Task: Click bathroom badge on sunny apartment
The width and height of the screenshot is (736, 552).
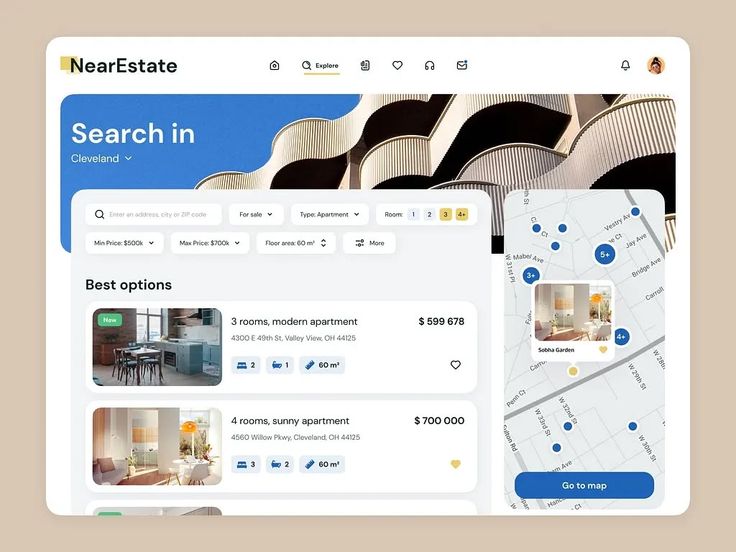Action: click(280, 465)
